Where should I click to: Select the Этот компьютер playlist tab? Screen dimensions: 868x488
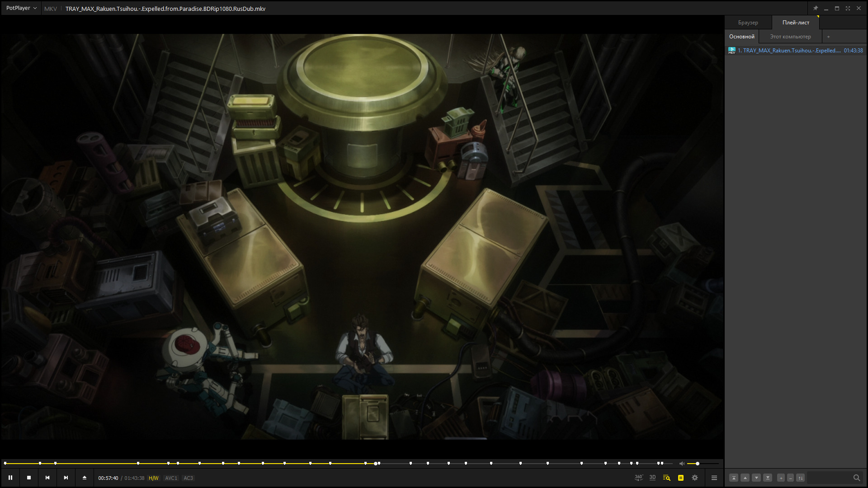click(790, 37)
